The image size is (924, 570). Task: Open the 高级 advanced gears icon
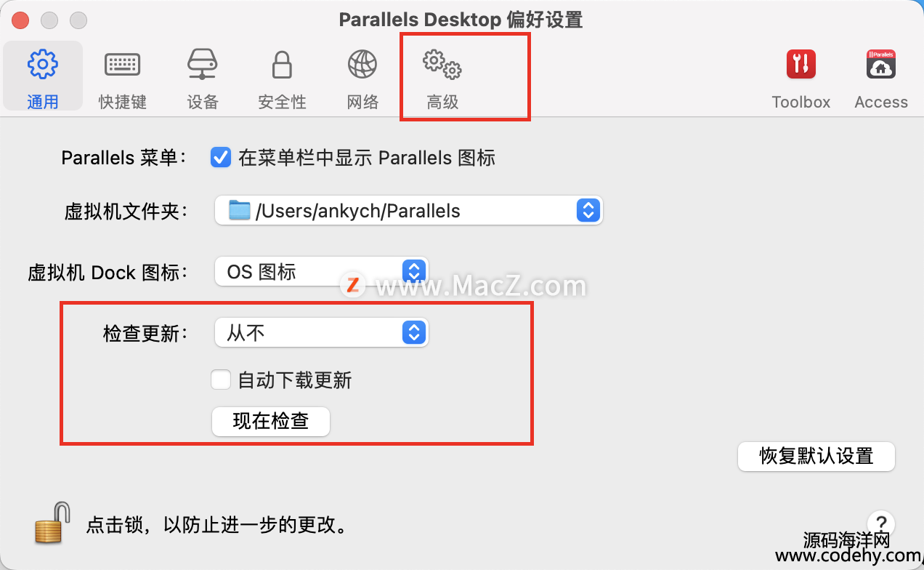(442, 64)
